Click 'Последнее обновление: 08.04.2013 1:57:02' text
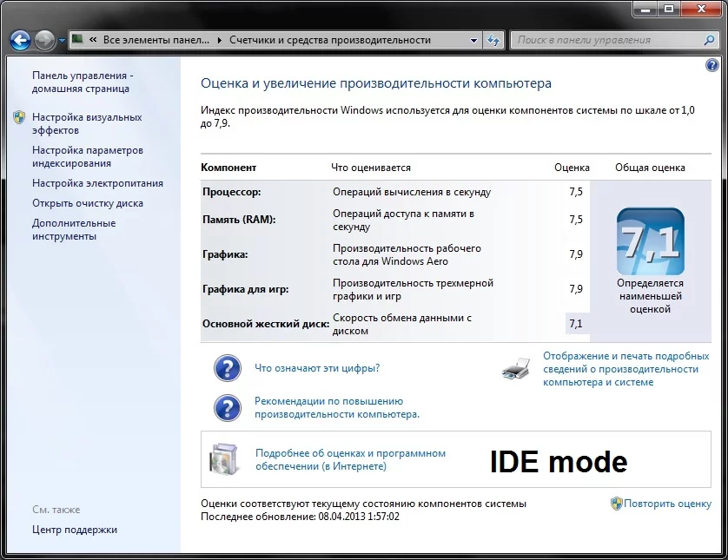Image resolution: width=728 pixels, height=560 pixels. (x=300, y=517)
